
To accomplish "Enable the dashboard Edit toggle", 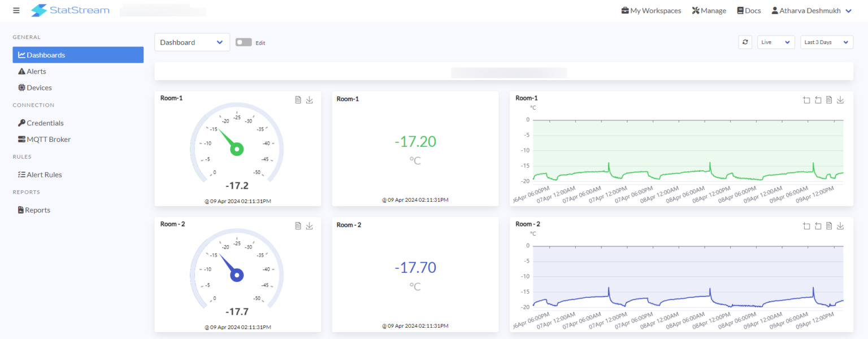I will pyautogui.click(x=244, y=42).
